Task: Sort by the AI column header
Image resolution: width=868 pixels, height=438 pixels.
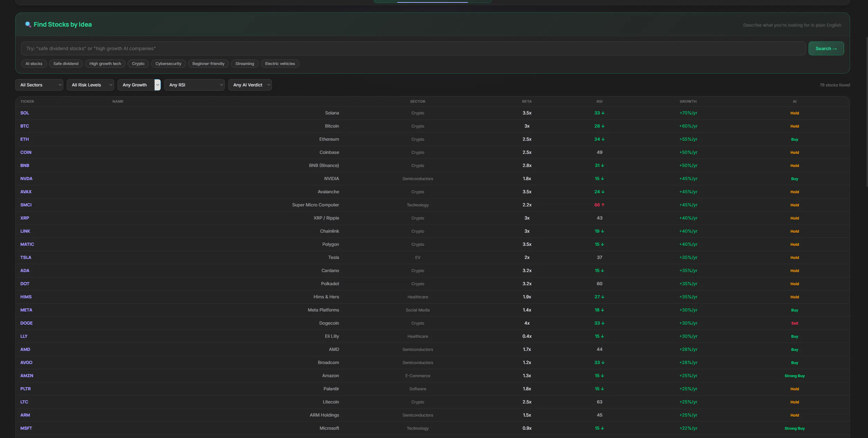Action: 795,102
